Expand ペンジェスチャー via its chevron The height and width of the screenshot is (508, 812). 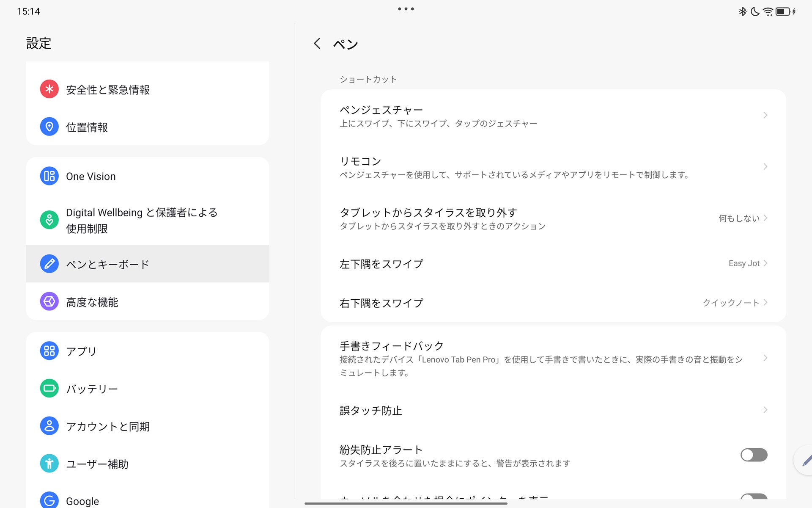765,115
